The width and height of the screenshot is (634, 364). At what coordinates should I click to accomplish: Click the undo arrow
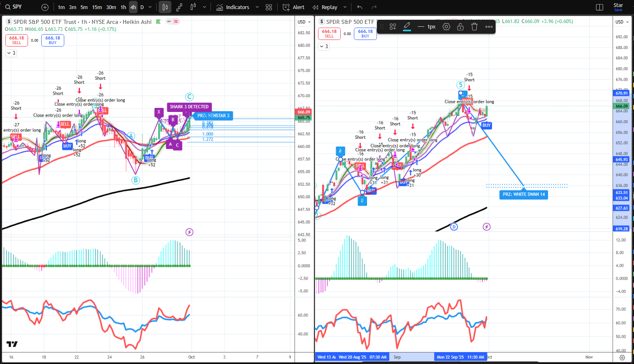point(360,7)
